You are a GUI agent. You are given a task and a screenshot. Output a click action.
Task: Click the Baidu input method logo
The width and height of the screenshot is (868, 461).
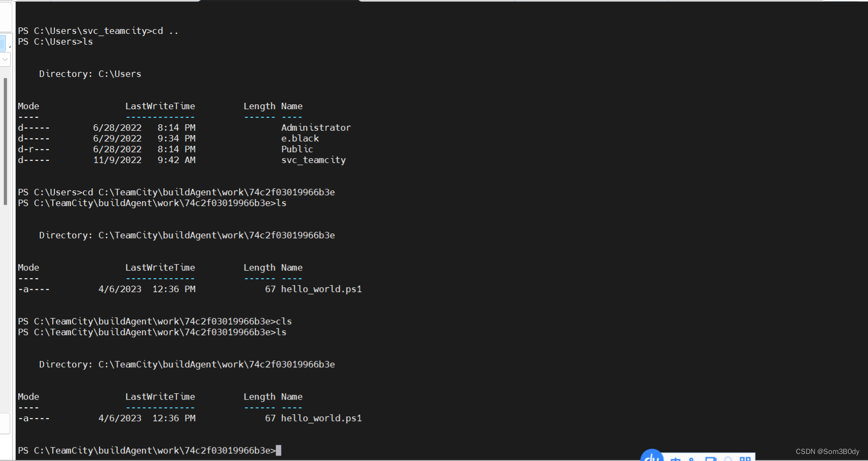652,456
